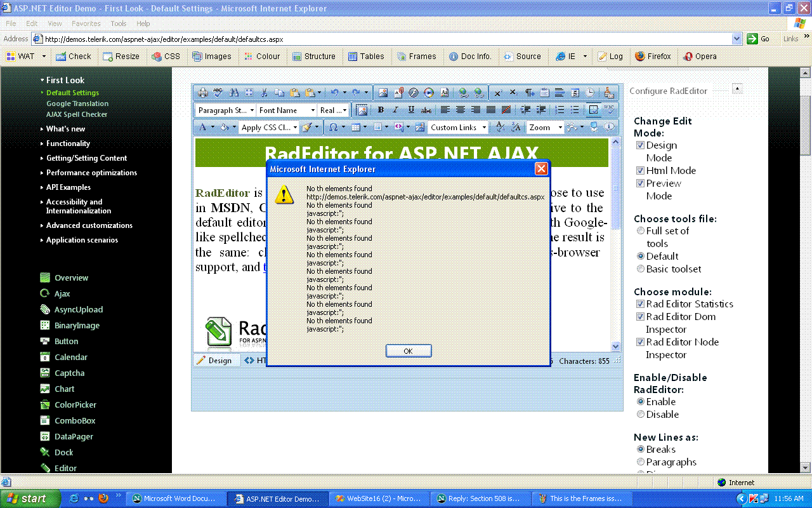Click the Format Stripper brush icon
This screenshot has height=508, width=812.
pyautogui.click(x=307, y=127)
